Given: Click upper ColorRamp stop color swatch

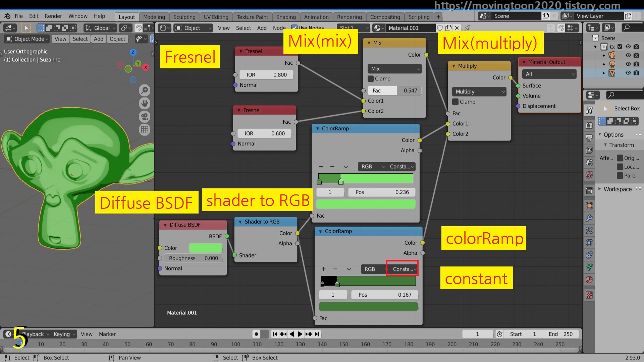Looking at the screenshot, I should 366,204.
